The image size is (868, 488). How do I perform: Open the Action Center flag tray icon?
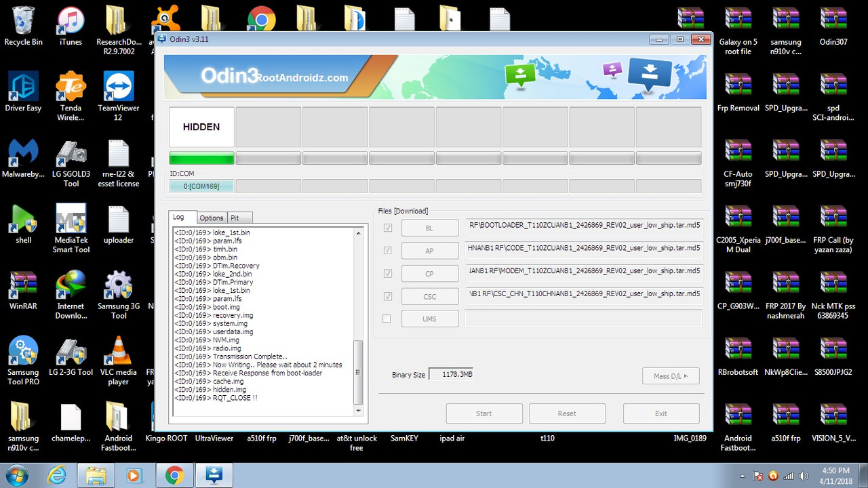(x=759, y=476)
